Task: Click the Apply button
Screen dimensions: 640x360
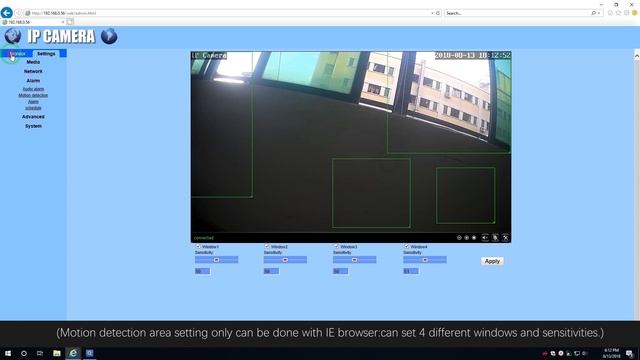Action: pos(492,261)
